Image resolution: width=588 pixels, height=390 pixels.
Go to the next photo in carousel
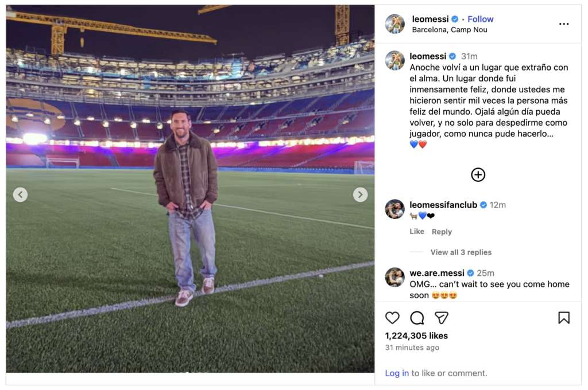pyautogui.click(x=360, y=195)
